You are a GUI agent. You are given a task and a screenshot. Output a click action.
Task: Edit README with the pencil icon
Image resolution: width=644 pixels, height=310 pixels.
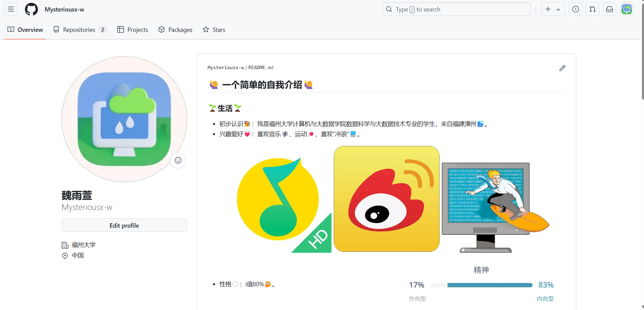[562, 68]
